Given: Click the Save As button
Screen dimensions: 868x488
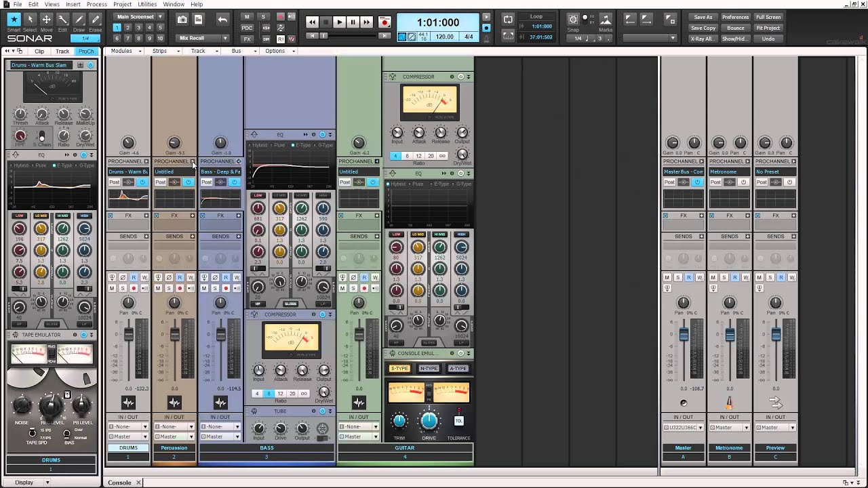Looking at the screenshot, I should click(703, 18).
